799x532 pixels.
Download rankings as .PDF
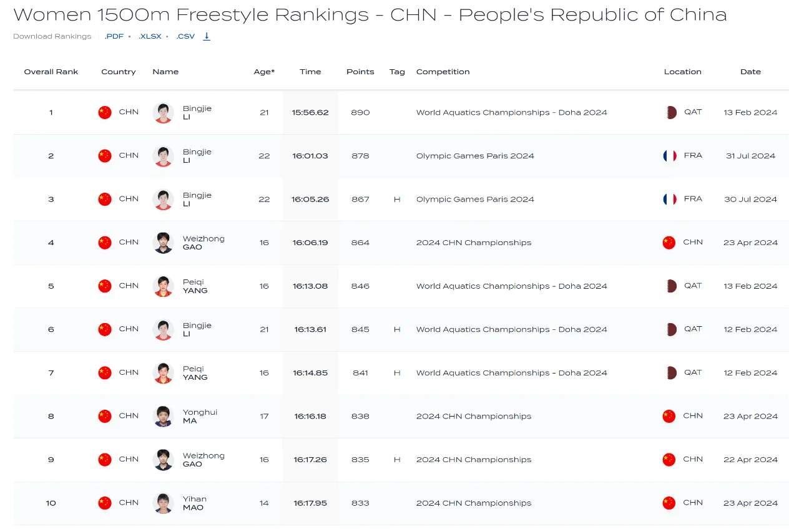[114, 36]
